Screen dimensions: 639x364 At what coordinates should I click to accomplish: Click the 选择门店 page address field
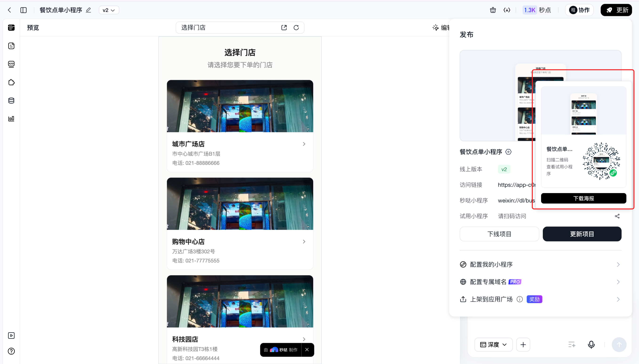(240, 28)
